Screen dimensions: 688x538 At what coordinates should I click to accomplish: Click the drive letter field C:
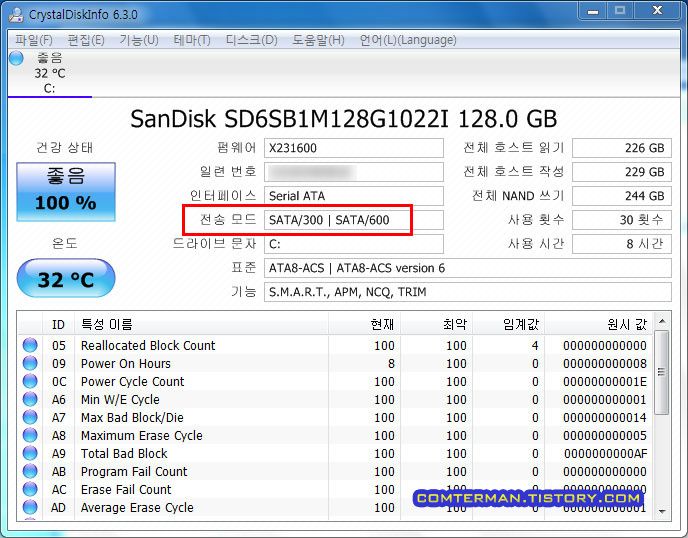[x=354, y=244]
